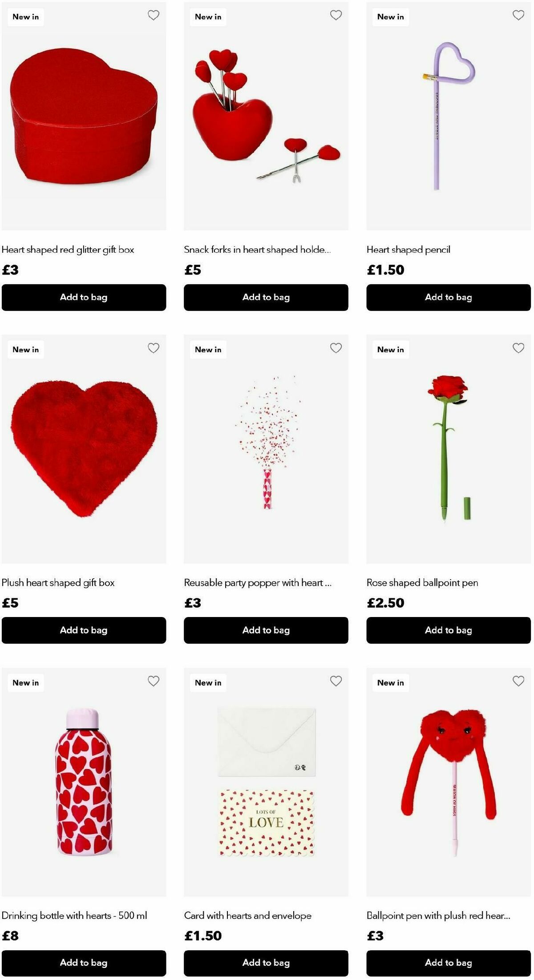This screenshot has width=534, height=980.
Task: Add the Snack forks in heart holder to bag
Action: tap(266, 298)
